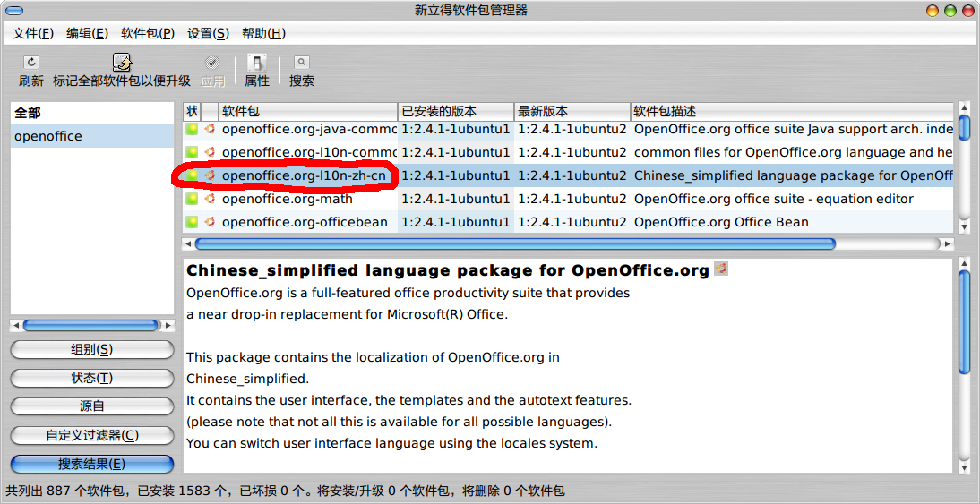Click Ubuntu support icon of openoffice.org-java-common row
The width and height of the screenshot is (980, 504).
click(x=210, y=129)
